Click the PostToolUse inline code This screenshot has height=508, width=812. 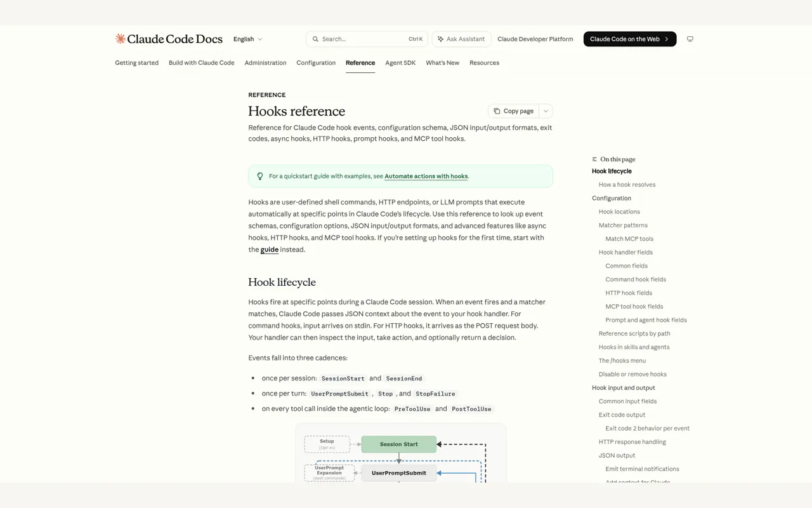[x=471, y=409]
